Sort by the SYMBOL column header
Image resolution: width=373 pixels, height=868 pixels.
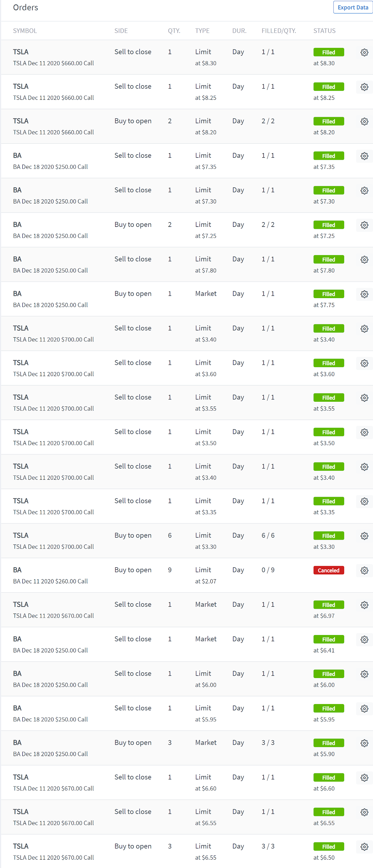point(25,31)
